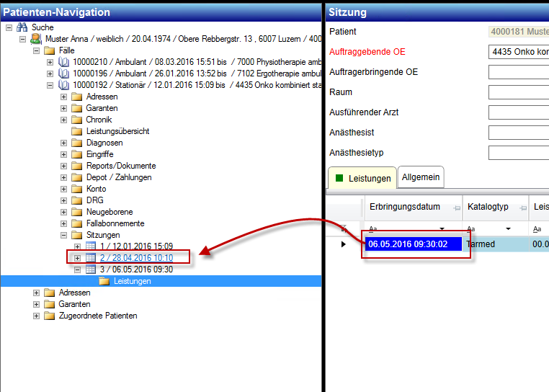Screen dimensions: 549x392
Task: Click the Zugeordnete Patienten folder icon
Action: (50, 316)
